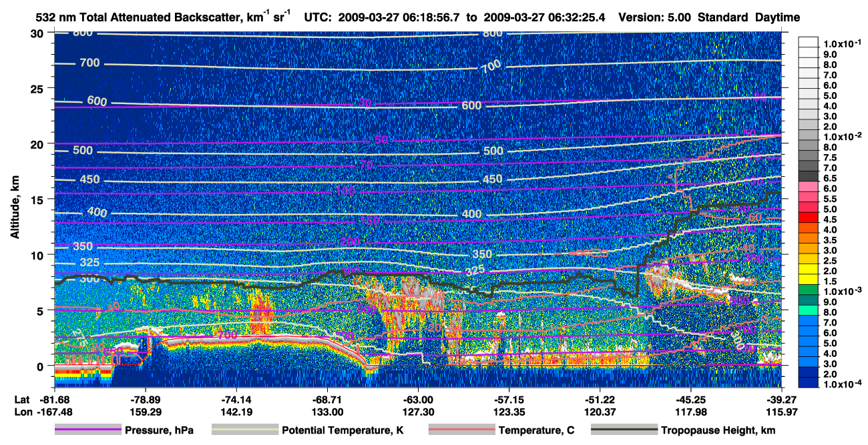Click the colorbar label '1.0x10-4'
Screen dimensions: 868x445
[841, 385]
